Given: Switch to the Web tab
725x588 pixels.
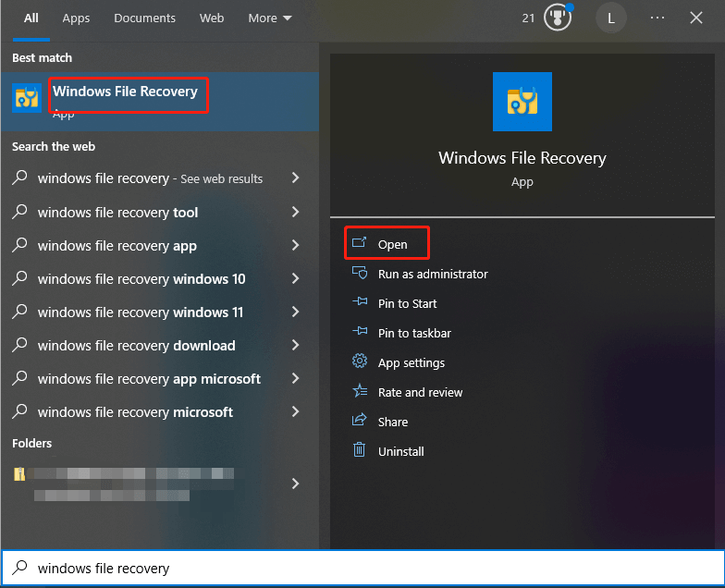Looking at the screenshot, I should coord(212,18).
